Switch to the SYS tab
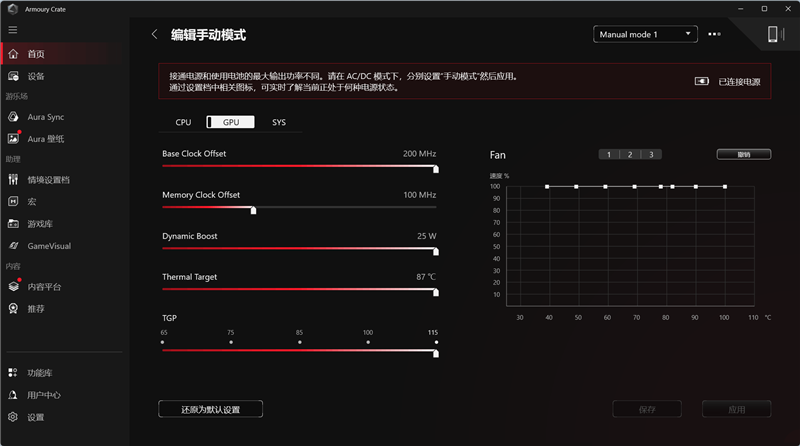 (279, 122)
